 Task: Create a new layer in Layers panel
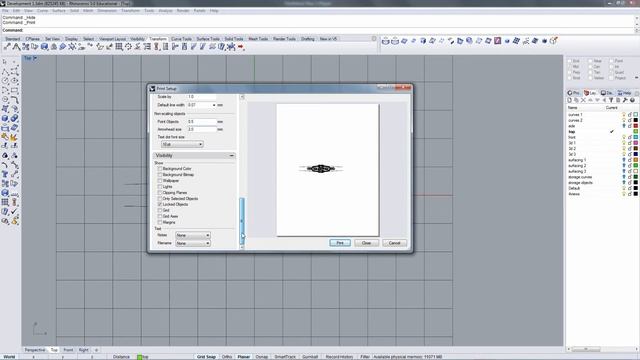(569, 100)
